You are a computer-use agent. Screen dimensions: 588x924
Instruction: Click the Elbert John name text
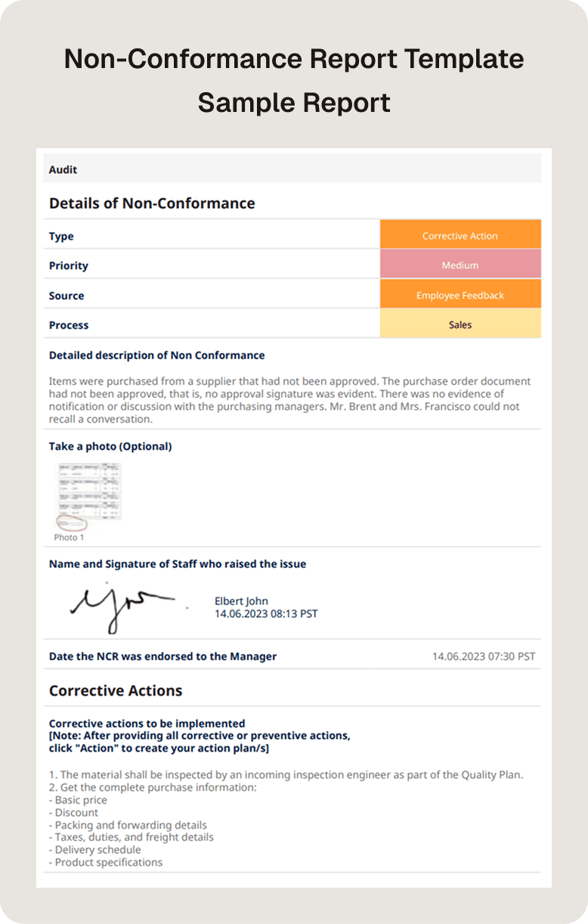(241, 601)
